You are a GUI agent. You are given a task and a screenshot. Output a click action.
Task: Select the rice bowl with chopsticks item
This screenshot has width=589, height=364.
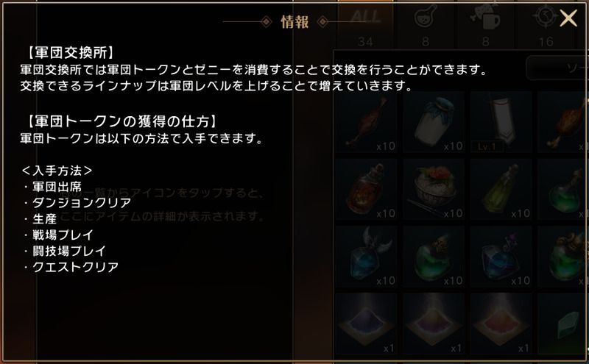[434, 190]
